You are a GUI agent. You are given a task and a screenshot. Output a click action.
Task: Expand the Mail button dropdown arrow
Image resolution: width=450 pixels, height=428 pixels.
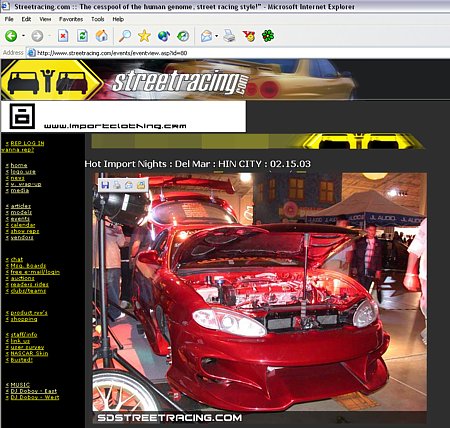[x=217, y=36]
